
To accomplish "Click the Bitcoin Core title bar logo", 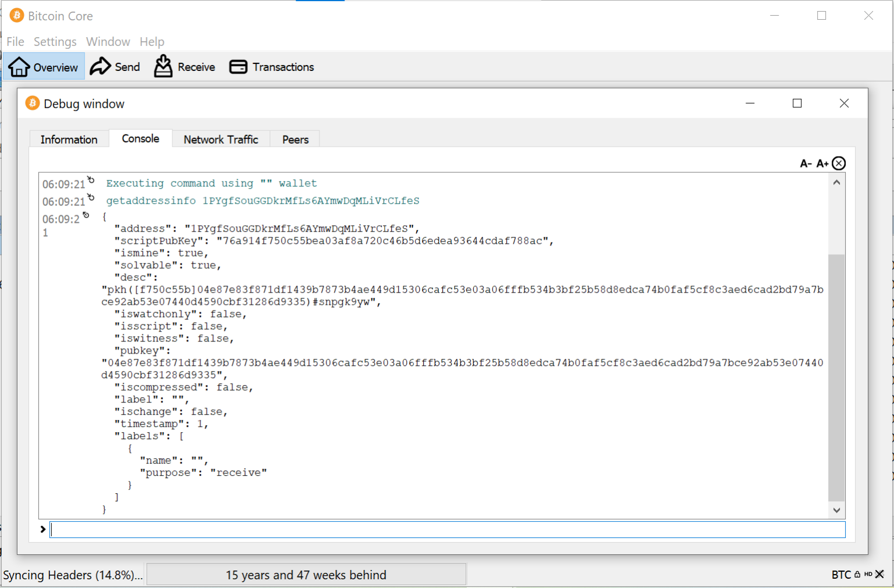I will coord(17,16).
